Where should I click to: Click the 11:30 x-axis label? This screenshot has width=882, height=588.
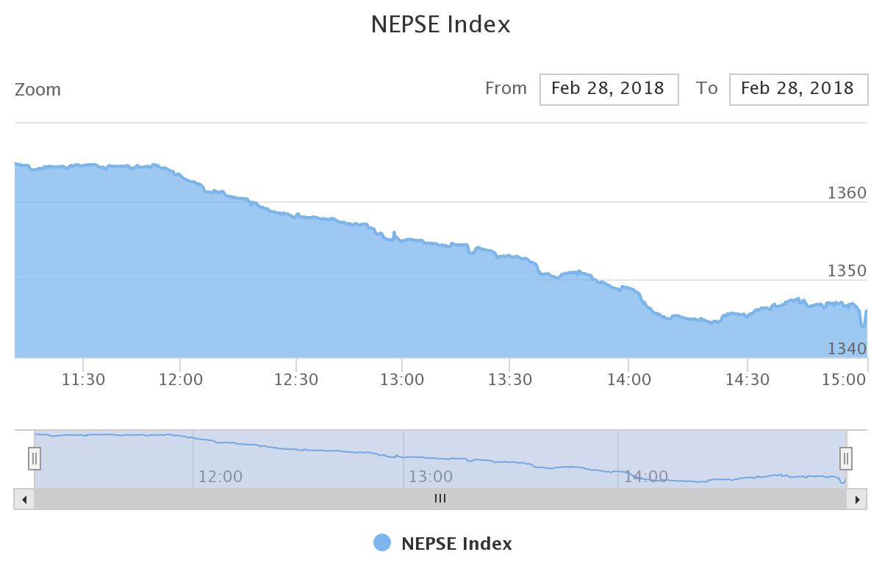point(83,379)
